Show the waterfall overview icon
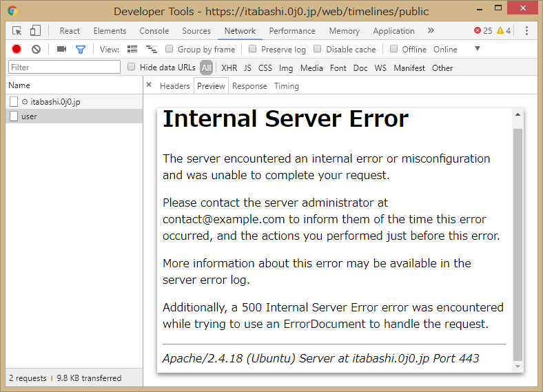 tap(152, 50)
